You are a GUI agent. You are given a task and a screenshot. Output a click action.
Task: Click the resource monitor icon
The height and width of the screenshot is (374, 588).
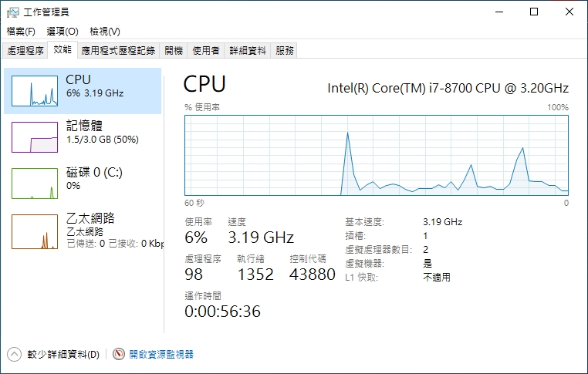119,354
